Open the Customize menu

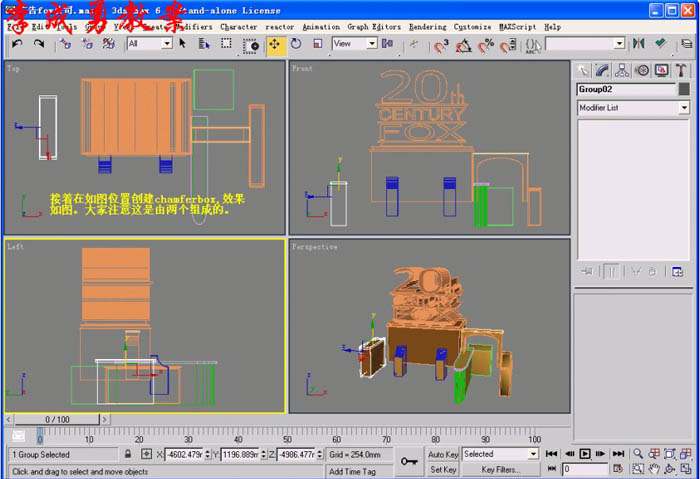click(472, 27)
